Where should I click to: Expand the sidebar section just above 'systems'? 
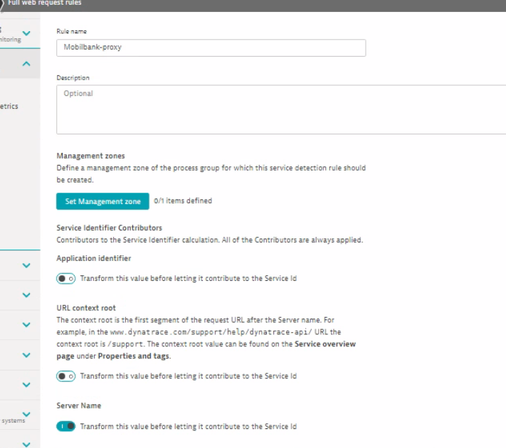tap(26, 385)
